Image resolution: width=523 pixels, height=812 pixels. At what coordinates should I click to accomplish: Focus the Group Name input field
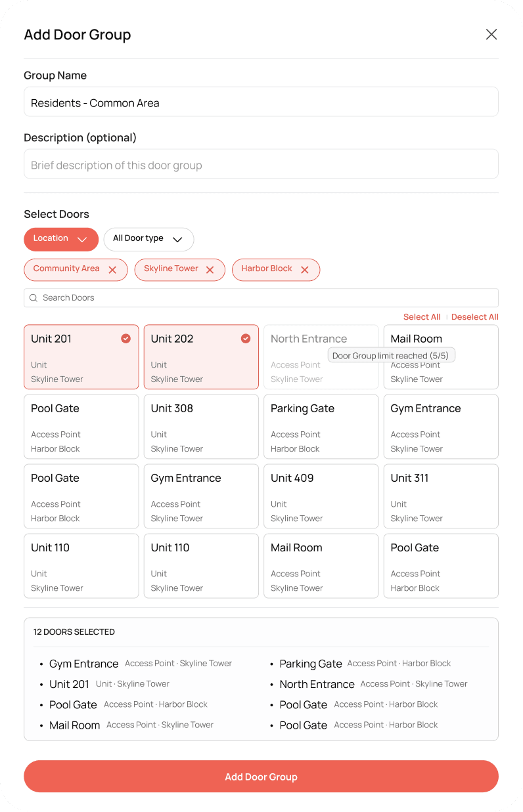261,102
